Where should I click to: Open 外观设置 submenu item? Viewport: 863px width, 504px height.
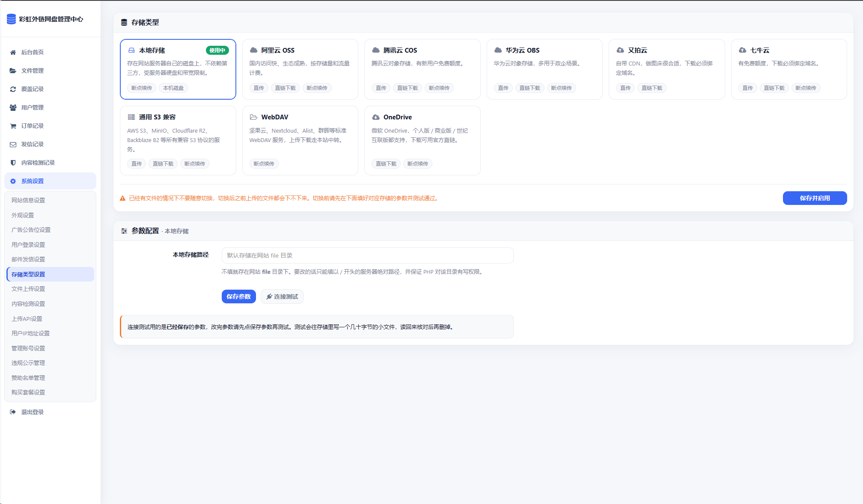point(51,215)
